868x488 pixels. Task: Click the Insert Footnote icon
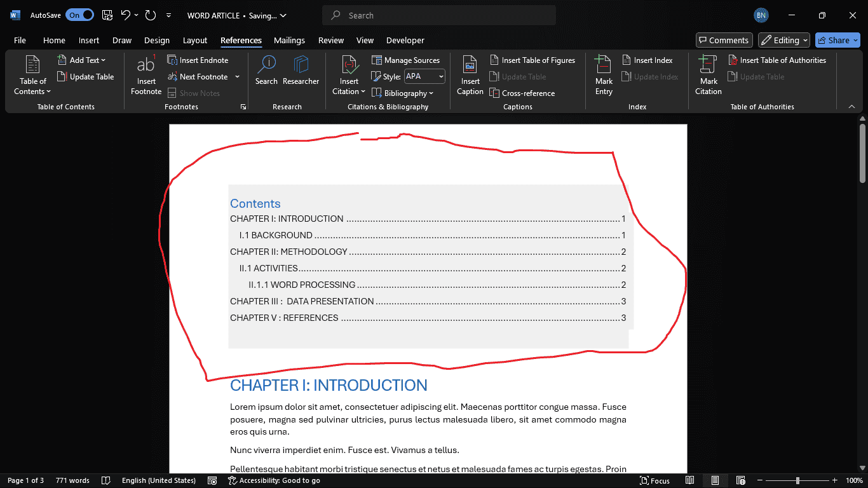pyautogui.click(x=146, y=65)
